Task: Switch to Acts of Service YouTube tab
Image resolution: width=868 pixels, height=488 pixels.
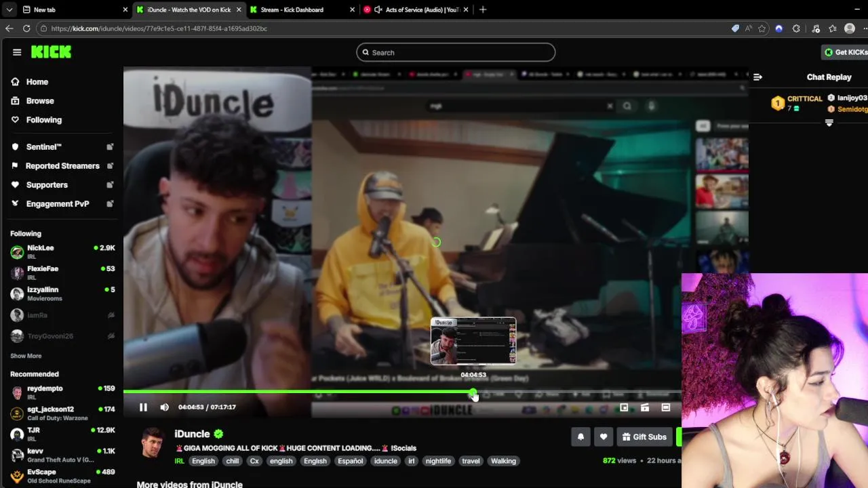Action: pyautogui.click(x=415, y=9)
